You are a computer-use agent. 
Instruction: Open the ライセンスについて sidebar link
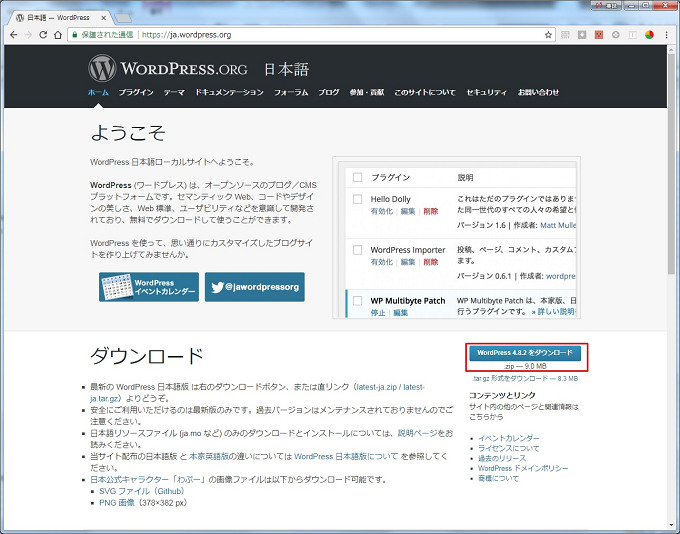pyautogui.click(x=509, y=448)
